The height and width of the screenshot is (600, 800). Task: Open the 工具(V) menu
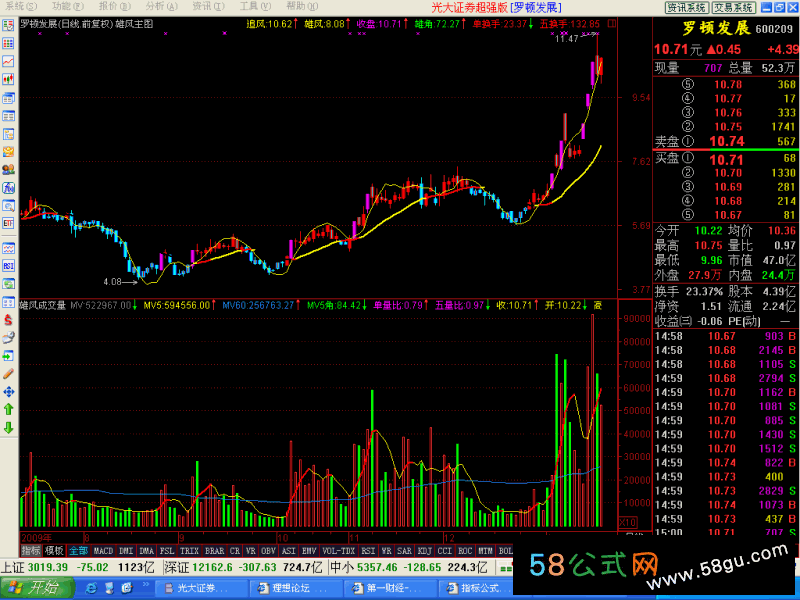pyautogui.click(x=255, y=6)
